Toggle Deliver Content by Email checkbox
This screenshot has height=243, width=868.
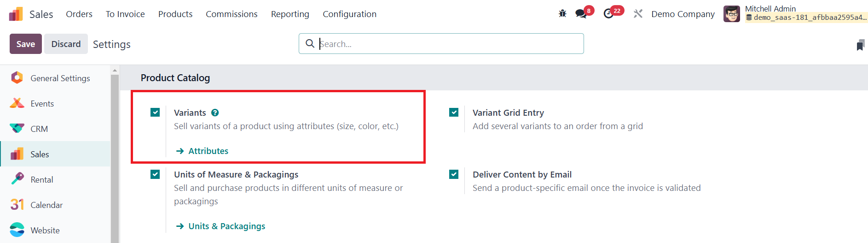tap(454, 174)
